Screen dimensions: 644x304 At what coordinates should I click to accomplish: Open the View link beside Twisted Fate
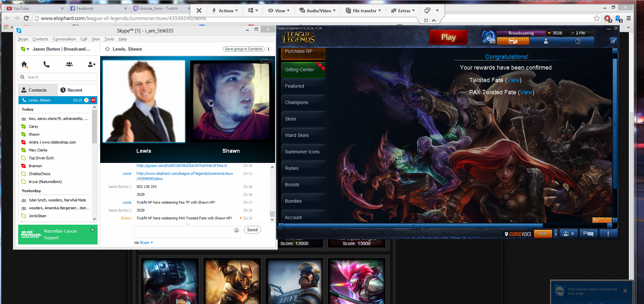[x=513, y=80]
